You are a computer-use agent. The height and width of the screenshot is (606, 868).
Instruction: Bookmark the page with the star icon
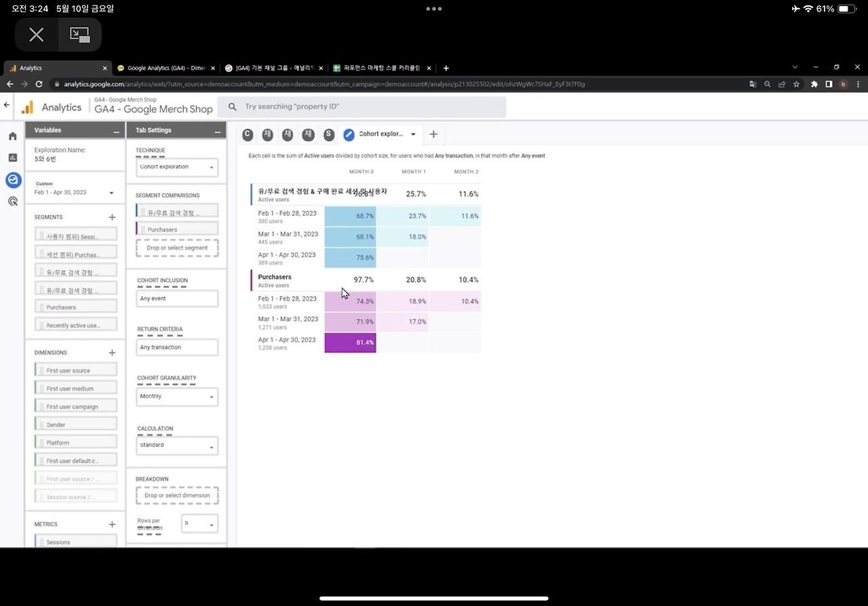coord(797,84)
